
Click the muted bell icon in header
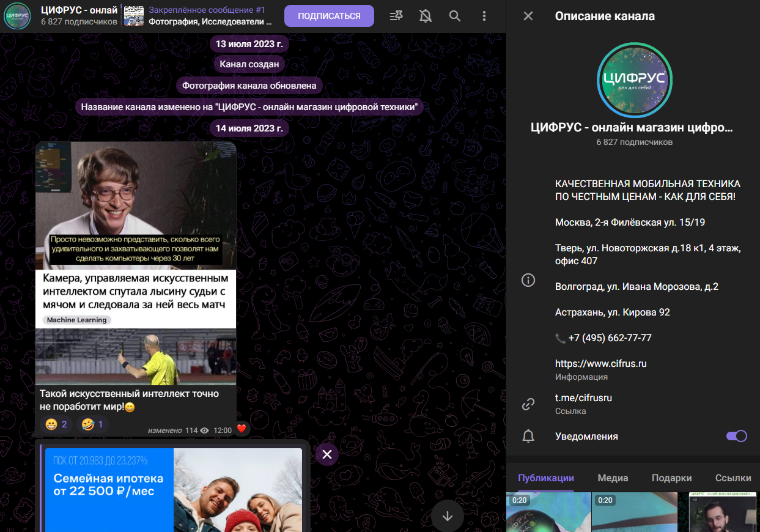click(x=426, y=16)
